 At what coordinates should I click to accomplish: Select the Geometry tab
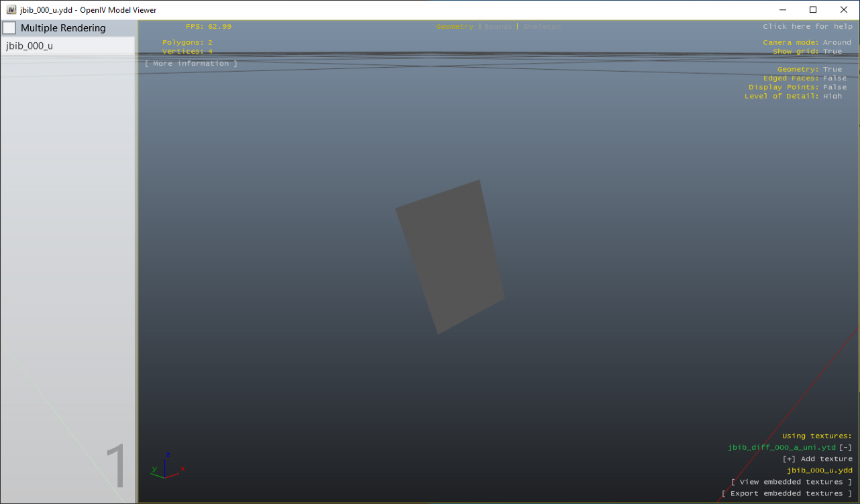[454, 26]
